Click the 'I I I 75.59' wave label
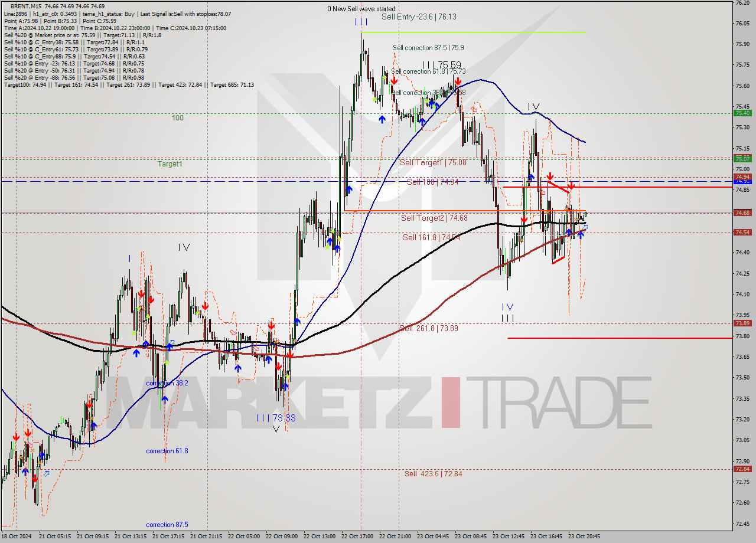 (442, 64)
